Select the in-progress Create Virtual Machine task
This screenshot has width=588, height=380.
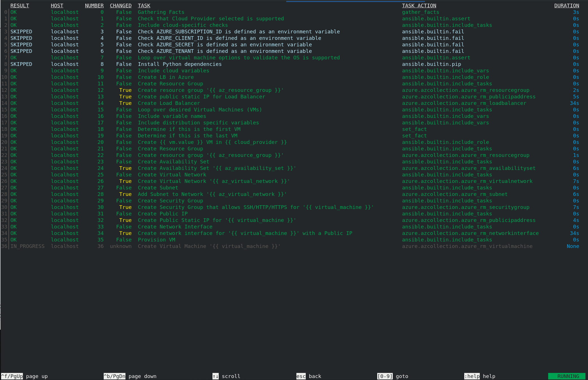pyautogui.click(x=209, y=246)
